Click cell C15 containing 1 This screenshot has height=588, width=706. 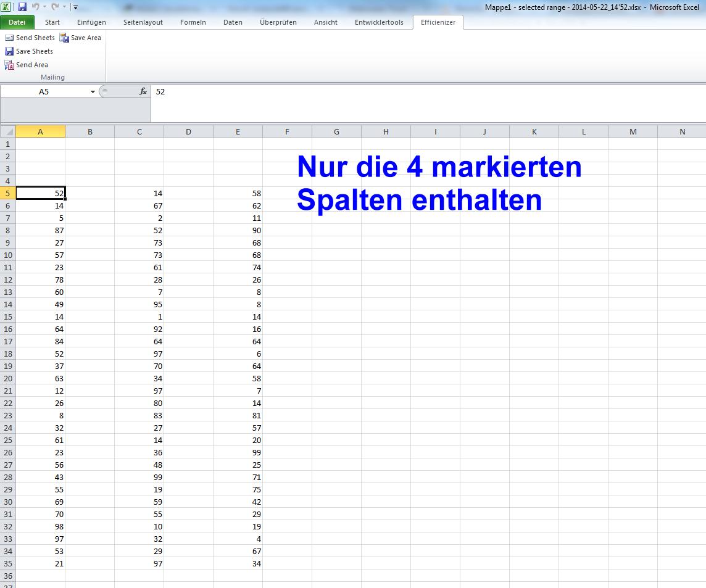(139, 317)
